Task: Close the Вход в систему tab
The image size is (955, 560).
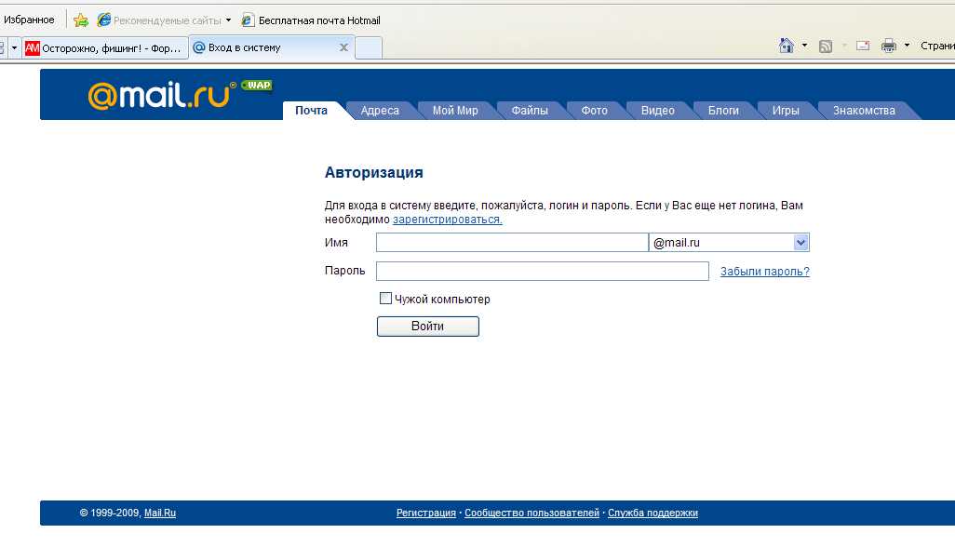Action: (343, 47)
